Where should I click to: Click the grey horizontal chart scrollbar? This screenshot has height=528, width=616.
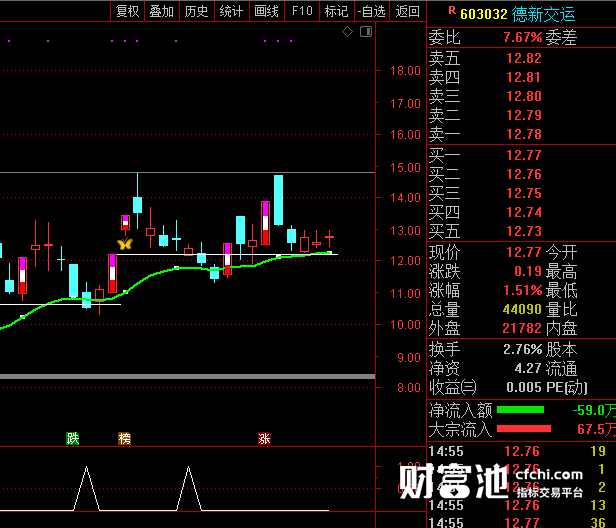[187, 377]
